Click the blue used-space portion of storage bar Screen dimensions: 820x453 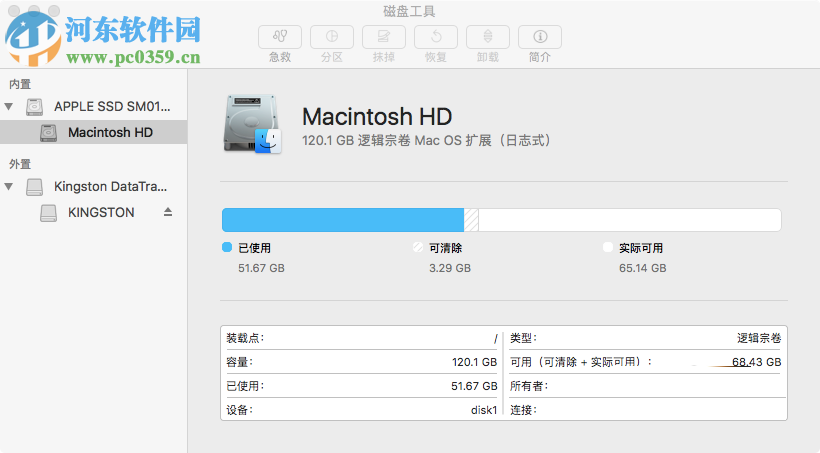click(x=343, y=220)
